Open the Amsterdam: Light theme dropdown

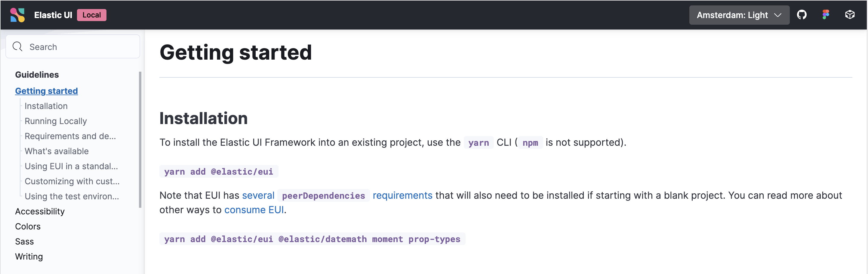(x=739, y=15)
